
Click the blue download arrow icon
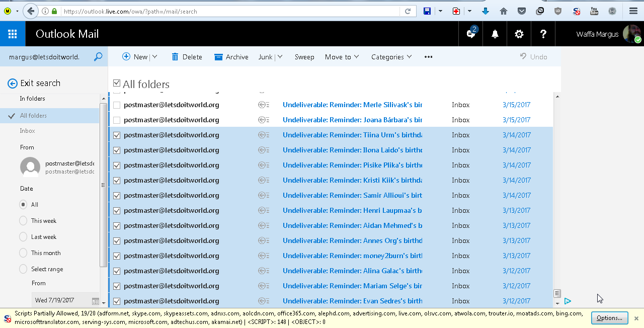pos(486,11)
